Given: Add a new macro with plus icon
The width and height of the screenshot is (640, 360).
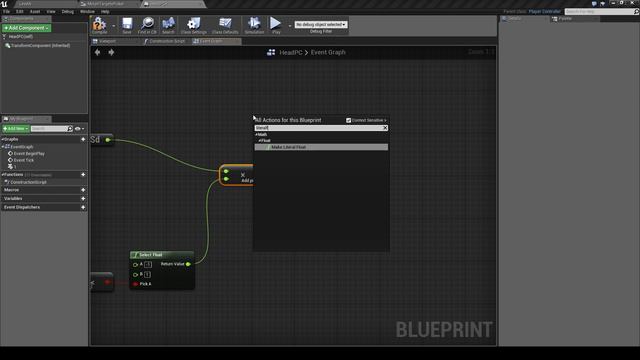Looking at the screenshot, I should [x=83, y=190].
